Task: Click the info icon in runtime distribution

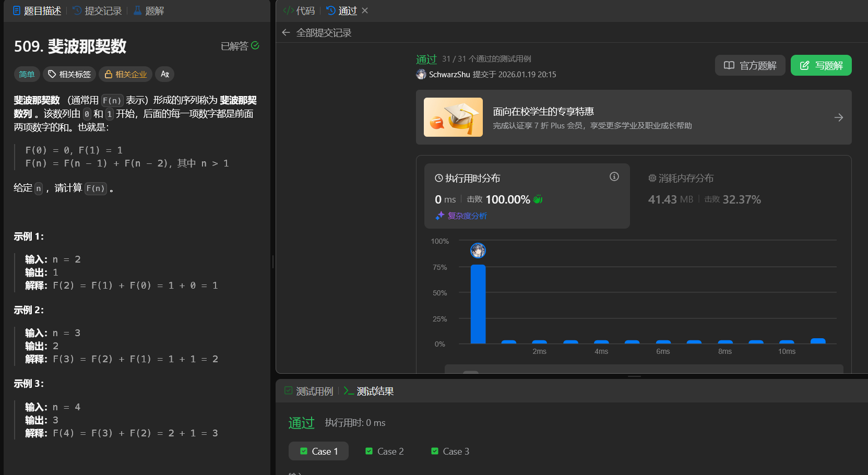Action: [614, 176]
